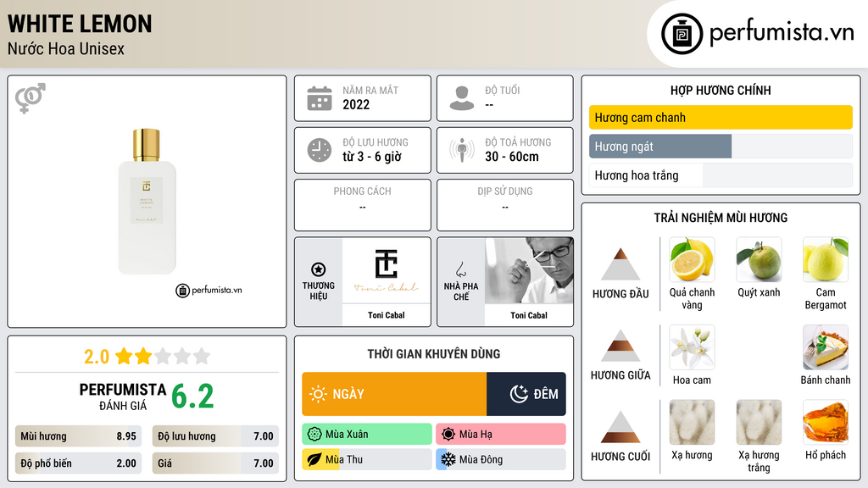Open the Xạ hương note image
Viewport: 868px width, 488px height.
coord(692,422)
